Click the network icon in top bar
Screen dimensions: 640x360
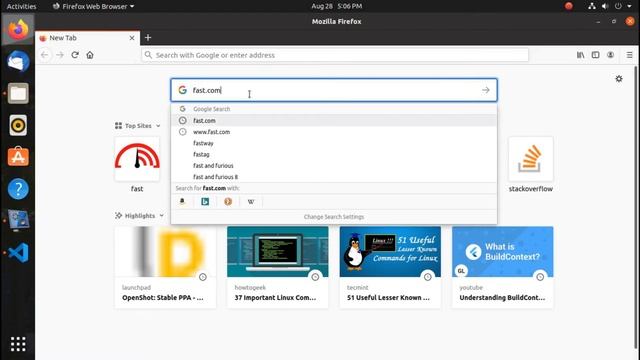591,6
